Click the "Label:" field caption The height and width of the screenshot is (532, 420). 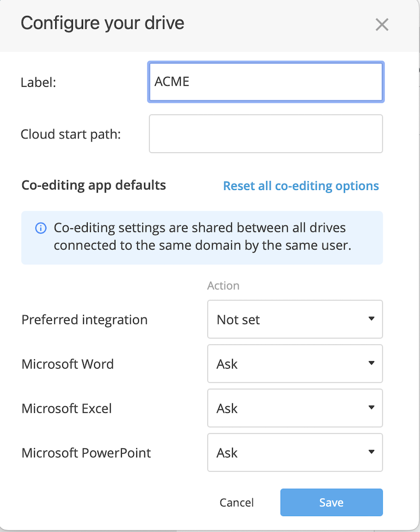38,82
